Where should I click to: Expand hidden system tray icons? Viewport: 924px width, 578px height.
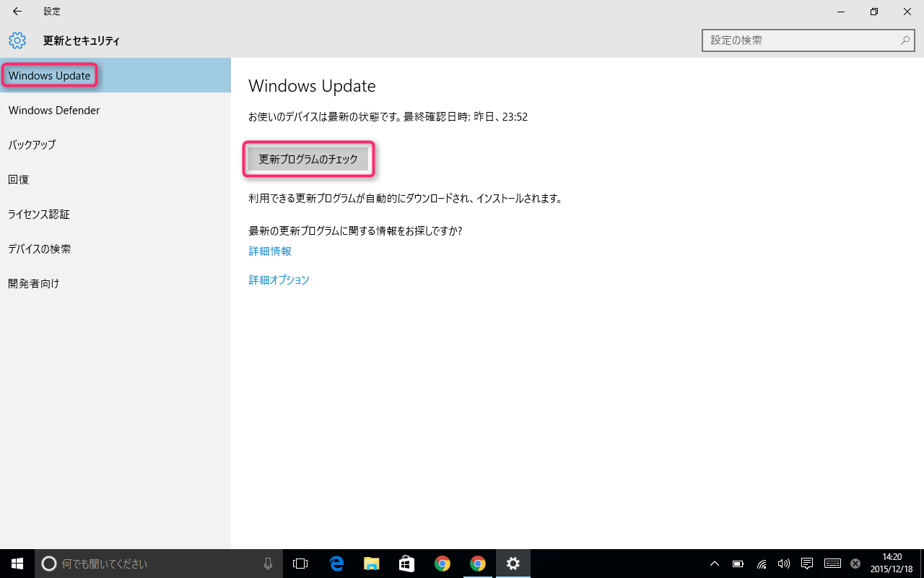pos(715,564)
